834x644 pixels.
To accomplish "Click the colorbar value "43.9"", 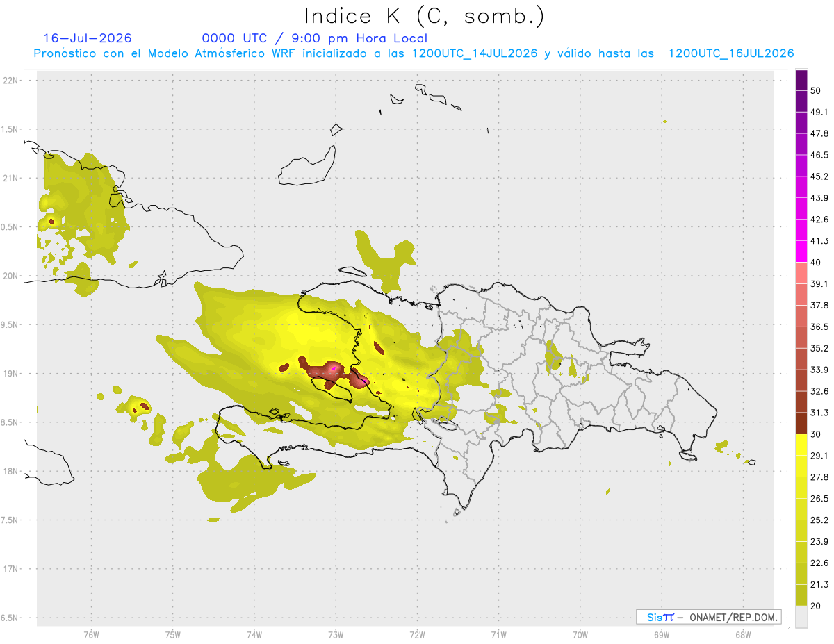I will [x=819, y=198].
